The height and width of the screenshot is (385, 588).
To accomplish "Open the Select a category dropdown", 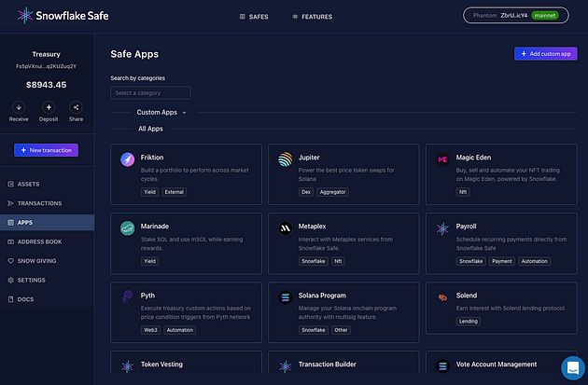I will (x=150, y=93).
